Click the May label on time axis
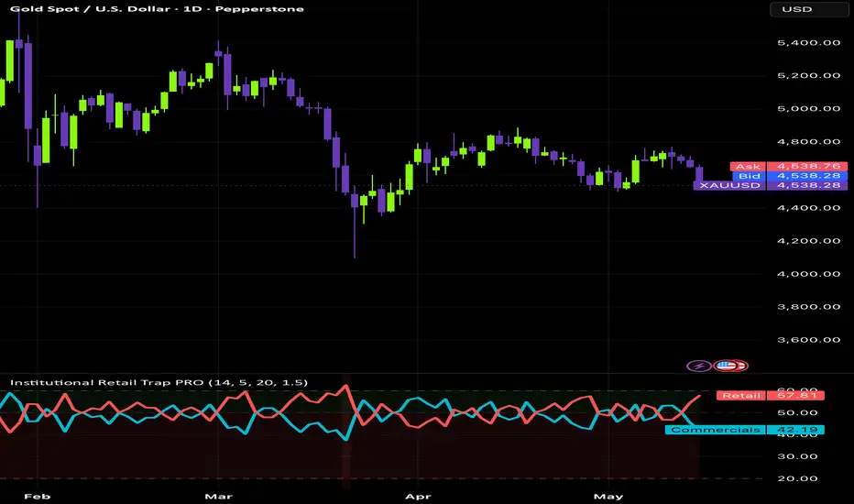The width and height of the screenshot is (854, 504). tap(608, 497)
